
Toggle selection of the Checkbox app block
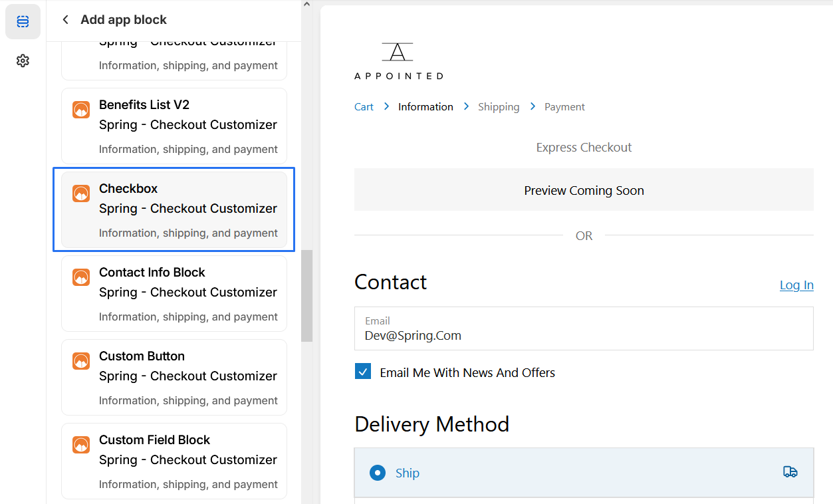click(x=174, y=209)
